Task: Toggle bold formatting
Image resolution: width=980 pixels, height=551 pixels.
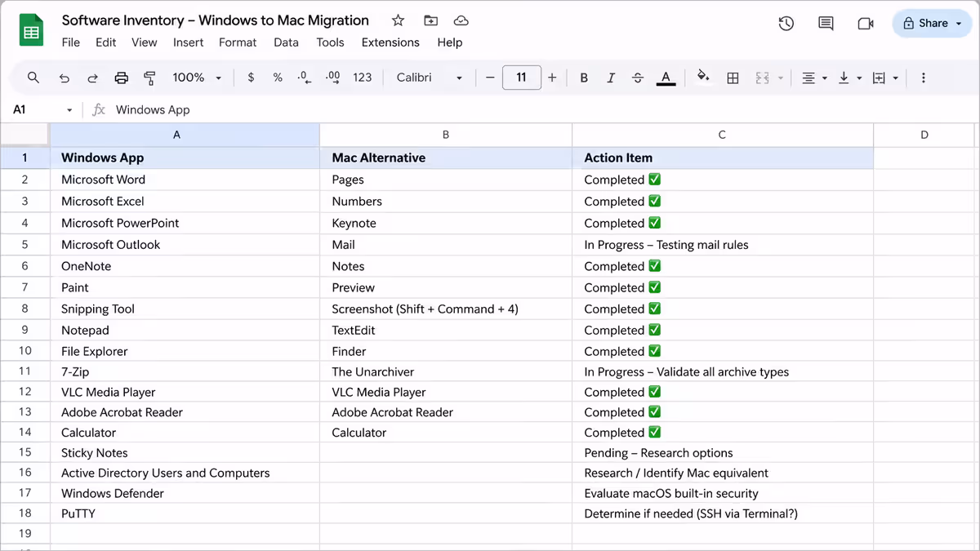Action: 584,78
